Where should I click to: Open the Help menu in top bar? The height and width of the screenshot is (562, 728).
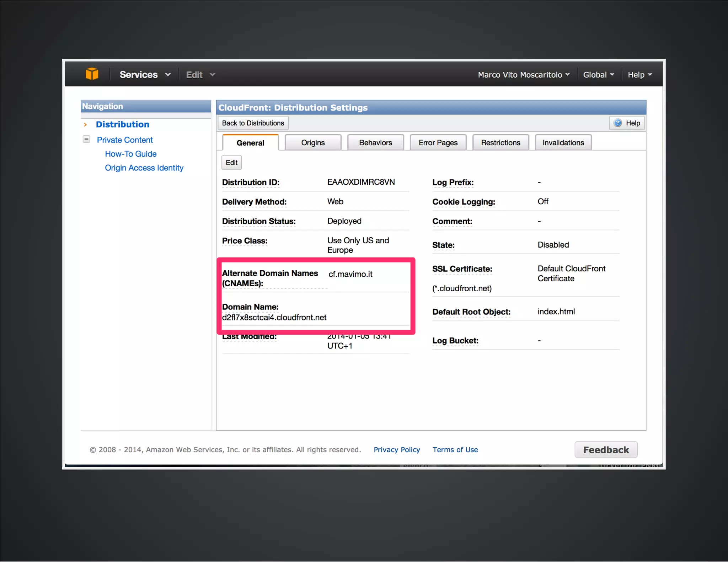tap(639, 75)
